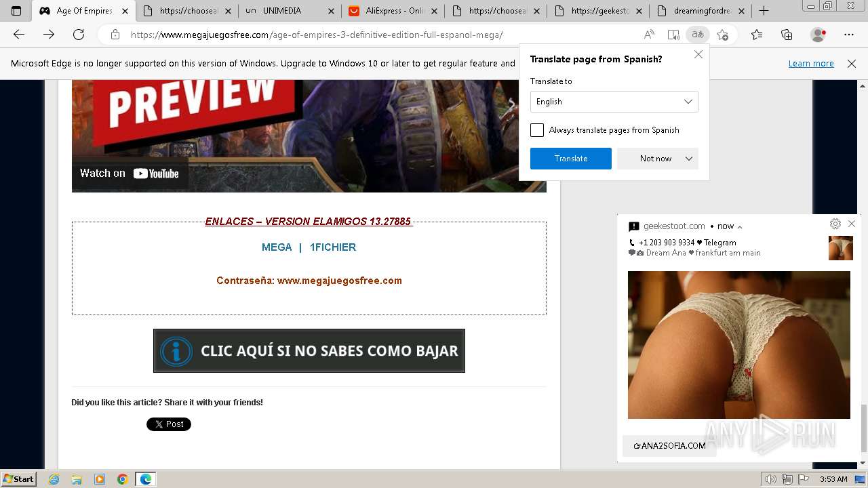Open the Translate to language dropdown
Screen dimensions: 868x488
[614, 102]
